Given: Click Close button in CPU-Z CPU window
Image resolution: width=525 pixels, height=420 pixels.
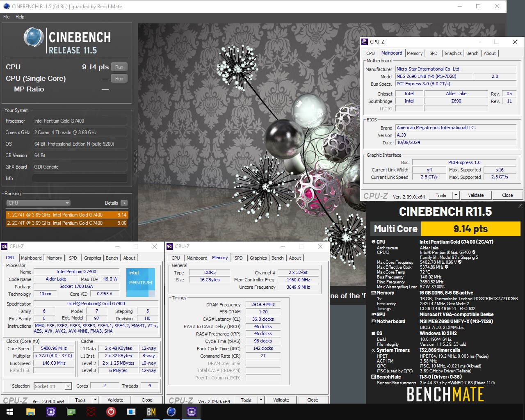Looking at the screenshot, I should click(x=147, y=400).
